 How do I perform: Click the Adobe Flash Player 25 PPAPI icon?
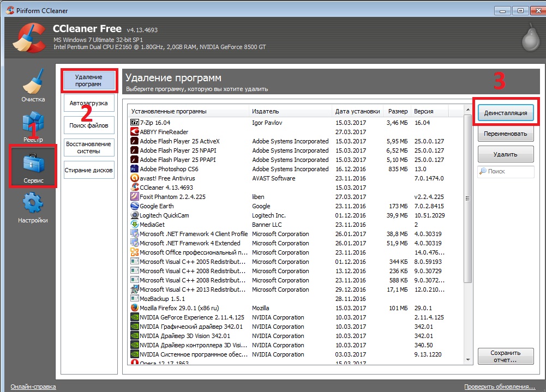coord(134,159)
